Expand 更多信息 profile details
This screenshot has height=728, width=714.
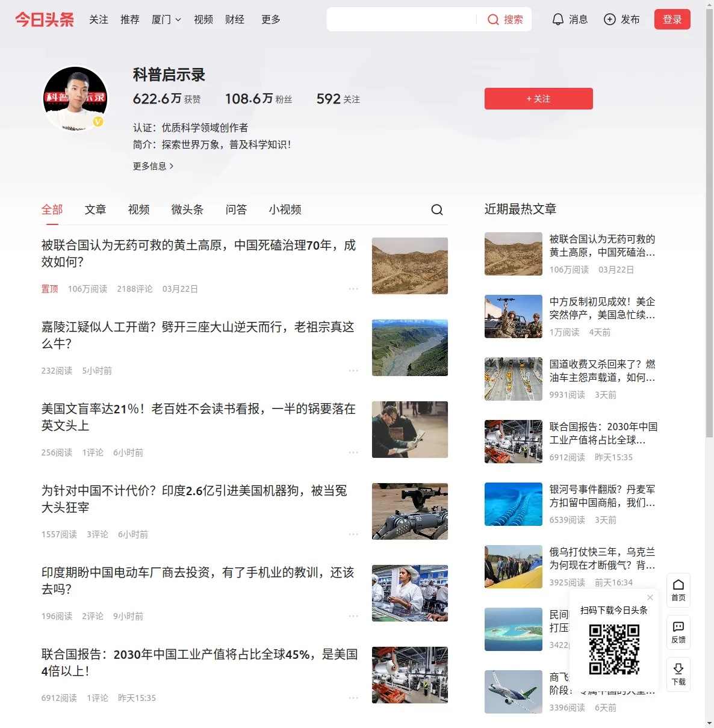click(x=154, y=166)
